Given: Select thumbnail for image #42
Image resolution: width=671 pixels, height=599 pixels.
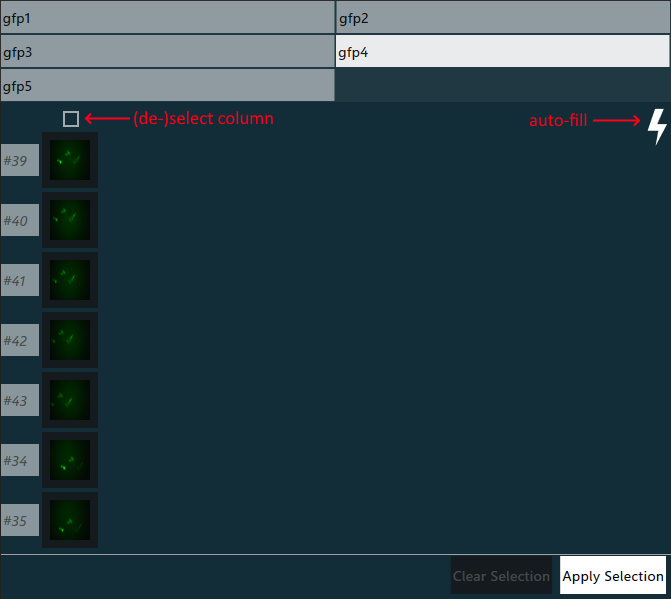Looking at the screenshot, I should pyautogui.click(x=70, y=340).
